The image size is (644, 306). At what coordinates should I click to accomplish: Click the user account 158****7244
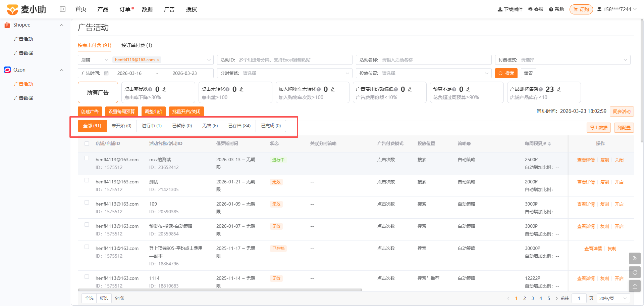pyautogui.click(x=616, y=9)
